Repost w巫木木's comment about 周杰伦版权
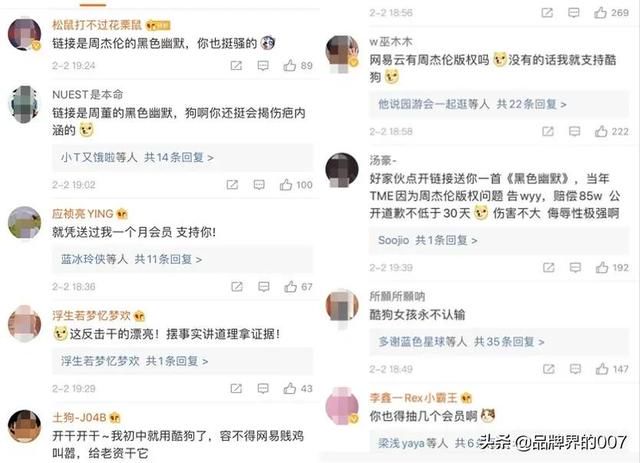 (x=548, y=131)
